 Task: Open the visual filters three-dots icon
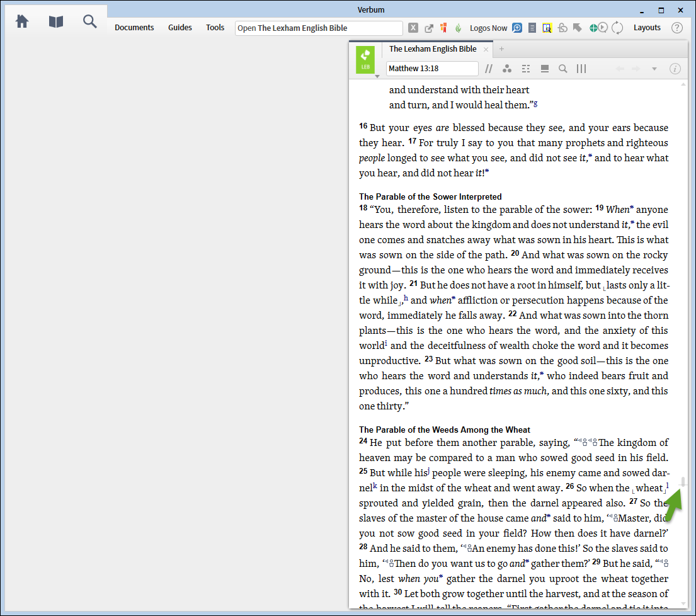click(507, 69)
